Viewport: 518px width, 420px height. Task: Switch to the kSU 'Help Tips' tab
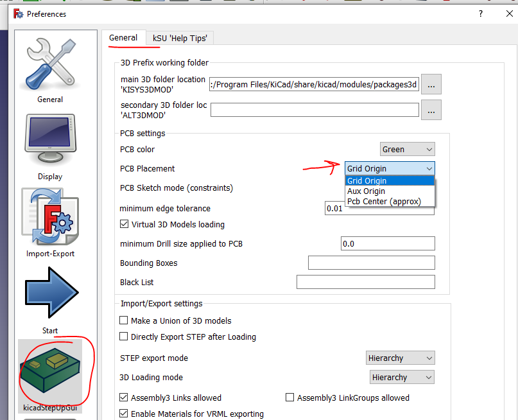(180, 39)
